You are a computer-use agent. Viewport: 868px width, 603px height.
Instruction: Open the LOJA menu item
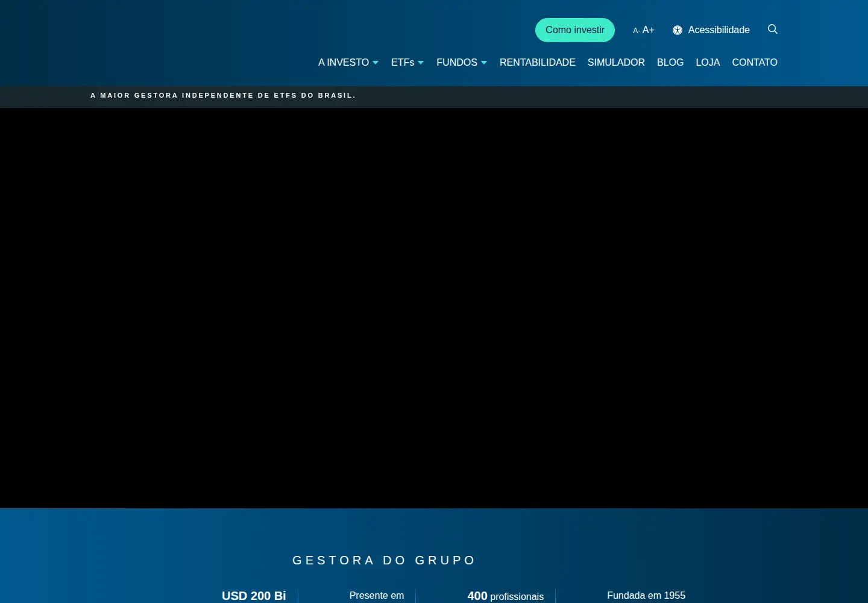coord(708,62)
